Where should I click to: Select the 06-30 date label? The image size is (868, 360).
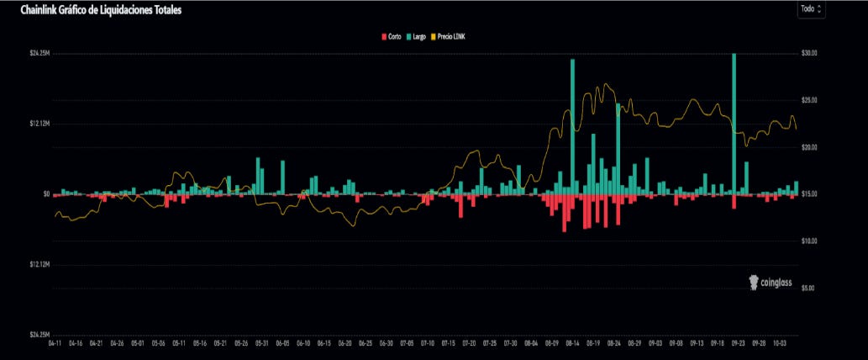coord(387,343)
